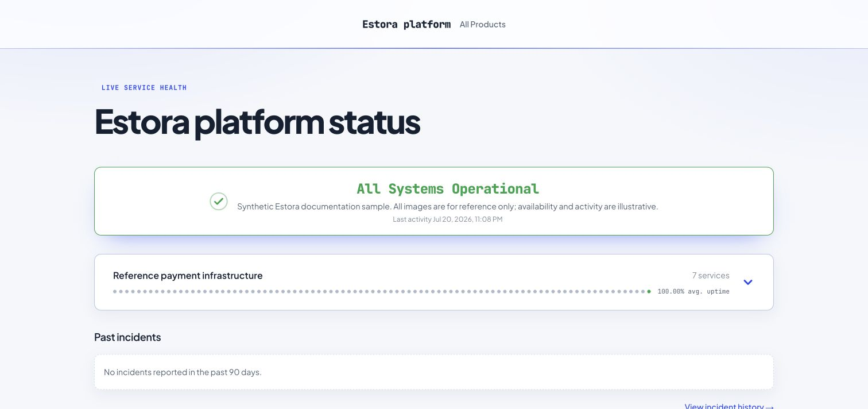
Task: Open View incident history link
Action: pos(729,406)
